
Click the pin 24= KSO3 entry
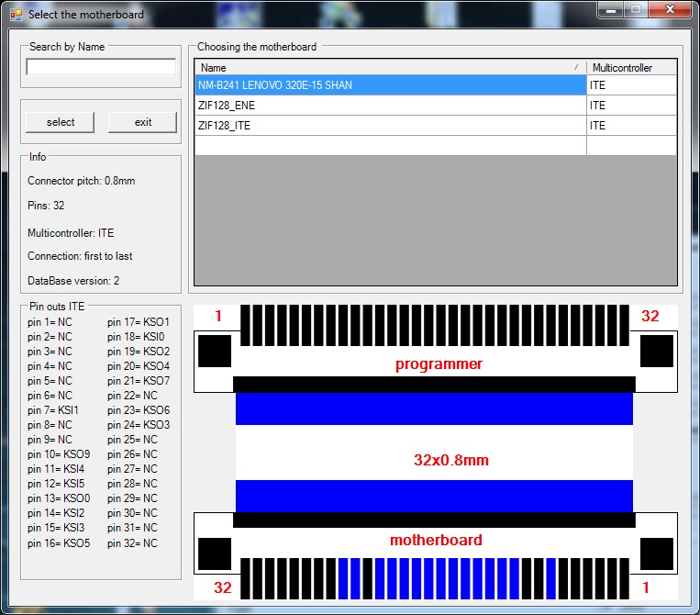pyautogui.click(x=139, y=425)
